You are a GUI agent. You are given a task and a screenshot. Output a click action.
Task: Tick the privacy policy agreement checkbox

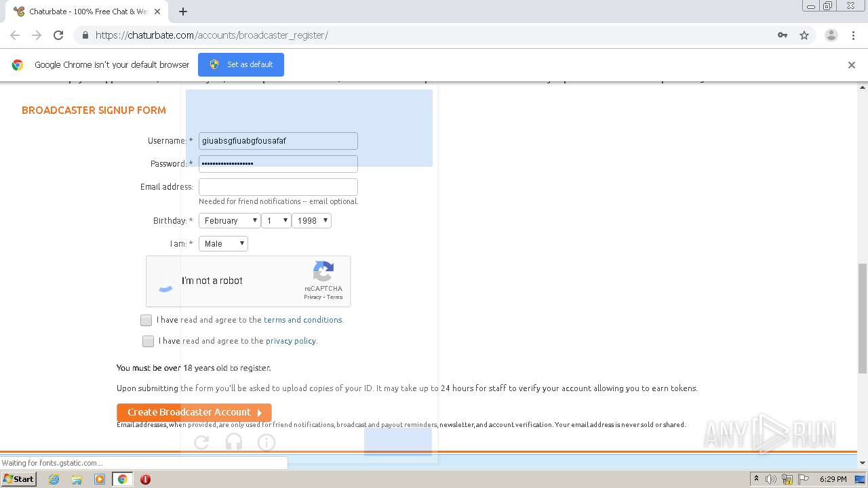coord(148,341)
